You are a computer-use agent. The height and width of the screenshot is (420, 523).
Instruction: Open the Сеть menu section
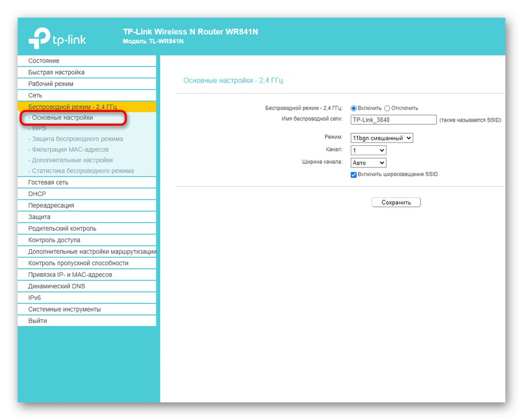point(87,95)
